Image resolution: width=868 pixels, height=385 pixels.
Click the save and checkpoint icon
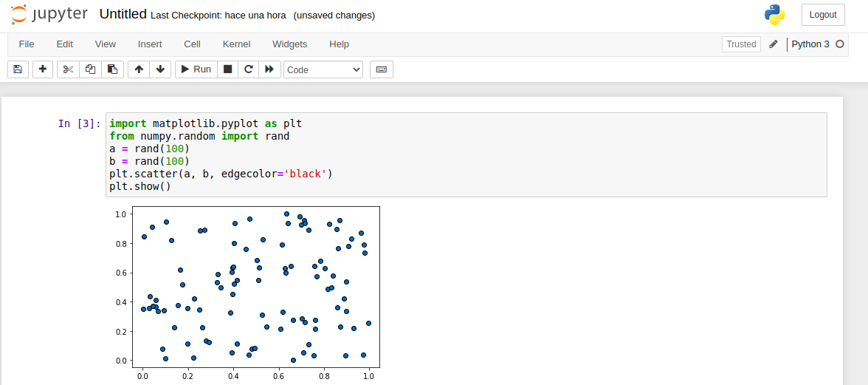point(18,69)
